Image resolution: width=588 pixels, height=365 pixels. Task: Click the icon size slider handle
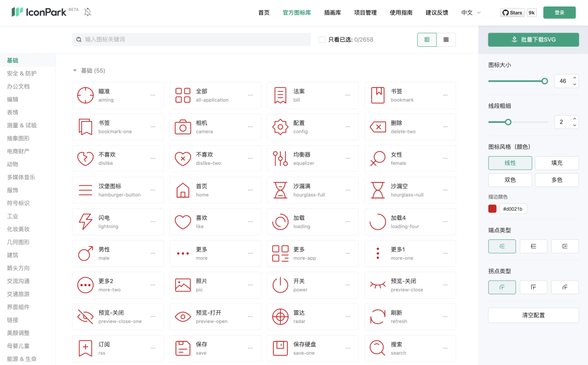(544, 81)
